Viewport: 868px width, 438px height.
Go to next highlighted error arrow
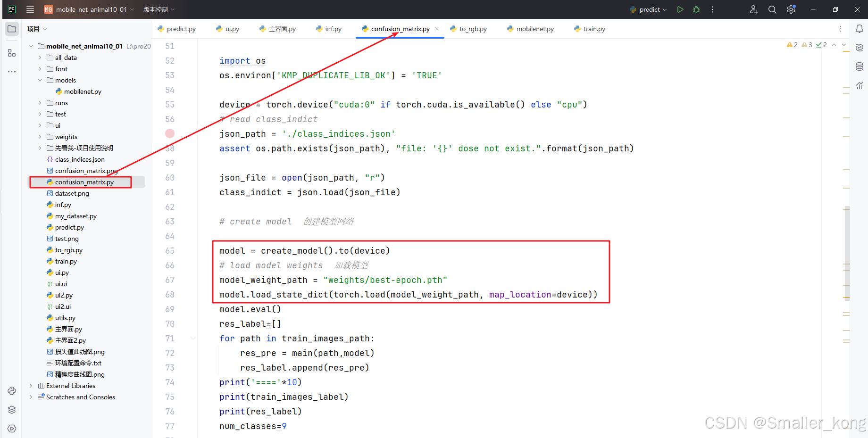[844, 45]
